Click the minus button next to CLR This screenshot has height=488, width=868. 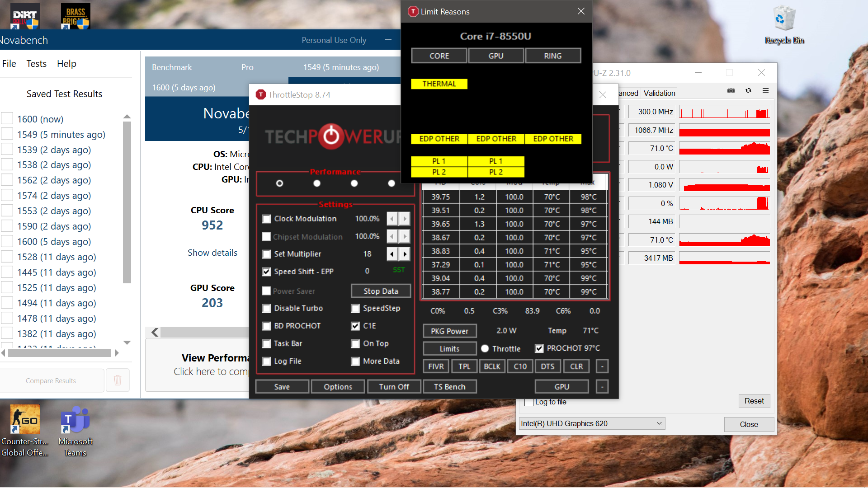coord(602,366)
